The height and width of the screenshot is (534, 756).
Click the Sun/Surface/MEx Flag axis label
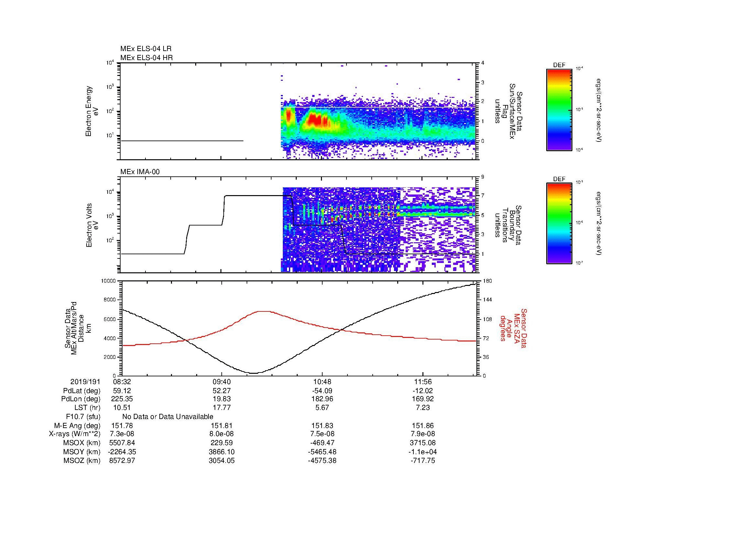coord(508,111)
